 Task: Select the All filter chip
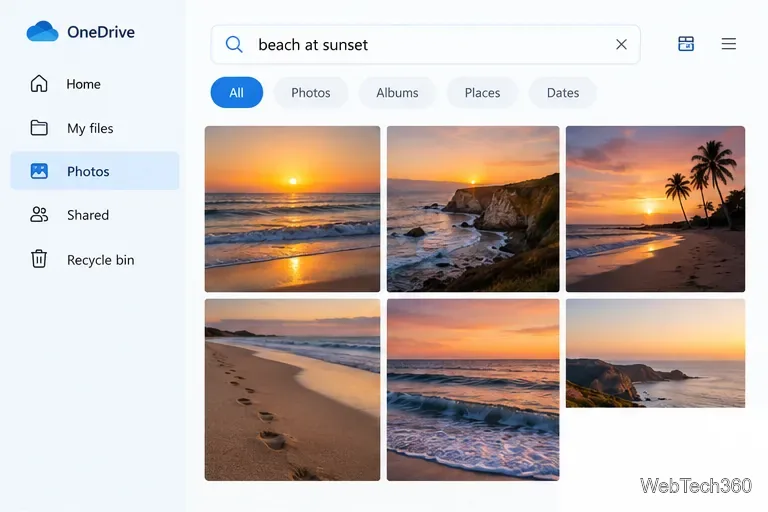pyautogui.click(x=237, y=93)
